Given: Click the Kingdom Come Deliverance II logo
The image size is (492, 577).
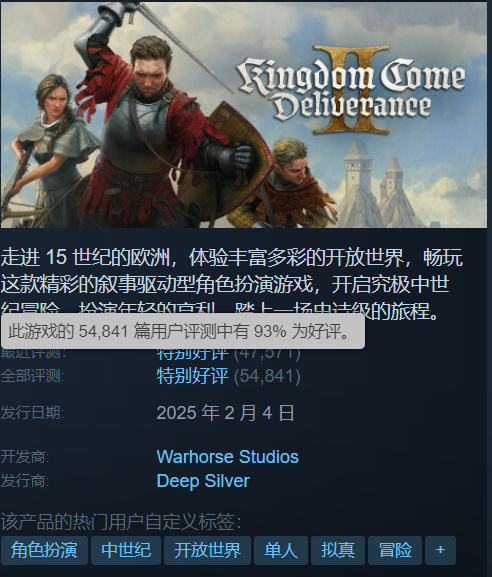Looking at the screenshot, I should 352,90.
